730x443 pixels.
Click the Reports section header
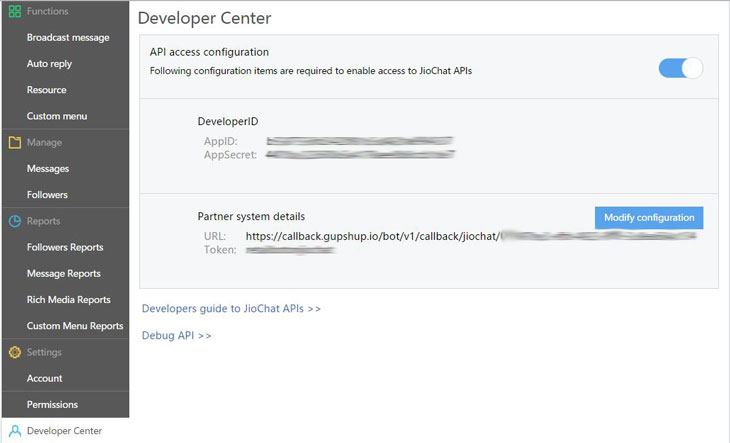tap(43, 221)
